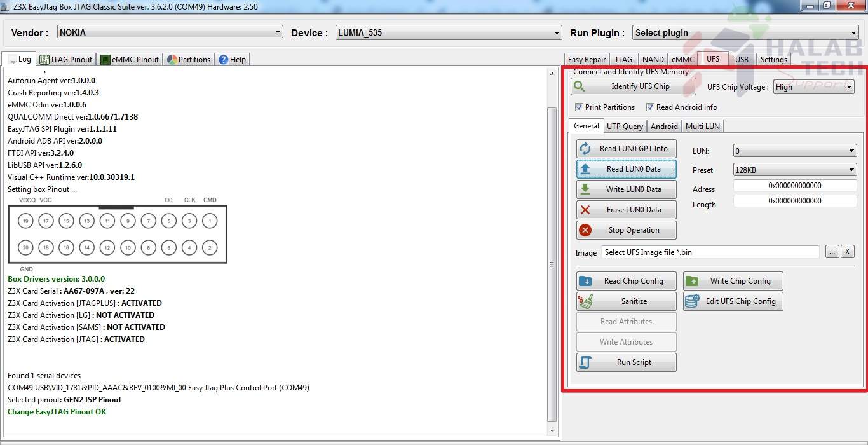This screenshot has height=445, width=868.
Task: Click the browse button for UFS image
Action: click(x=832, y=252)
